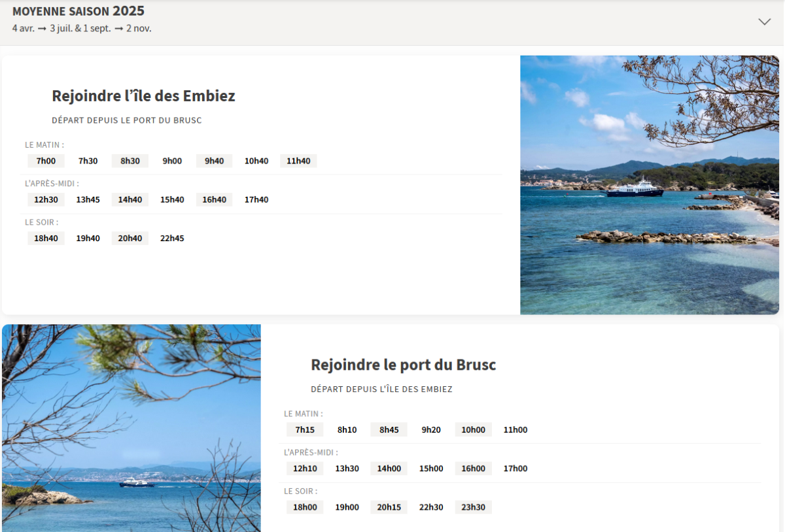Select the 15h00 departure time
This screenshot has height=532, width=785.
tap(431, 468)
